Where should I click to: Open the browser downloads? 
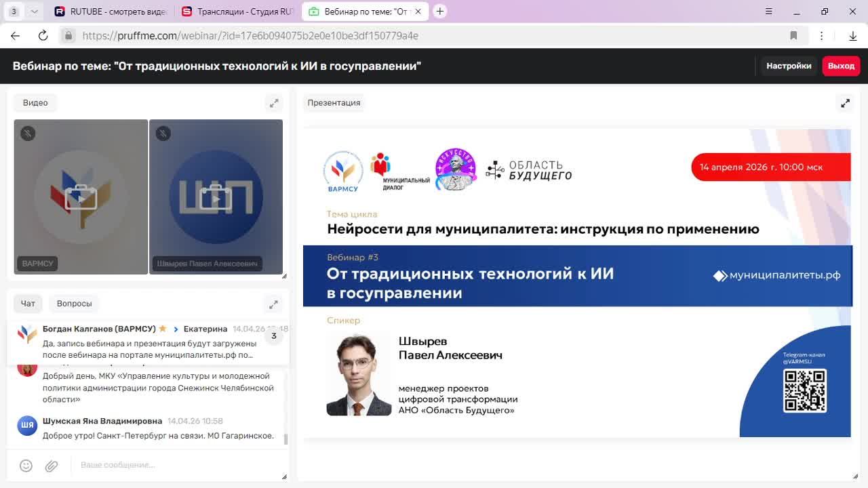(x=853, y=36)
